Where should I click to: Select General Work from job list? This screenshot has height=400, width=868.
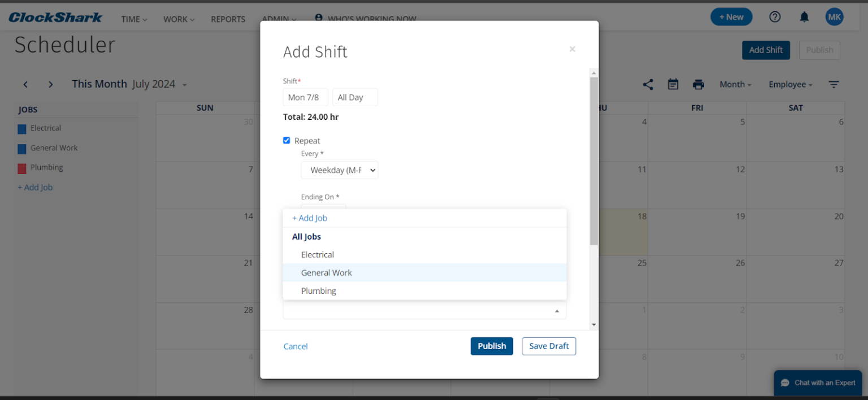pos(327,273)
